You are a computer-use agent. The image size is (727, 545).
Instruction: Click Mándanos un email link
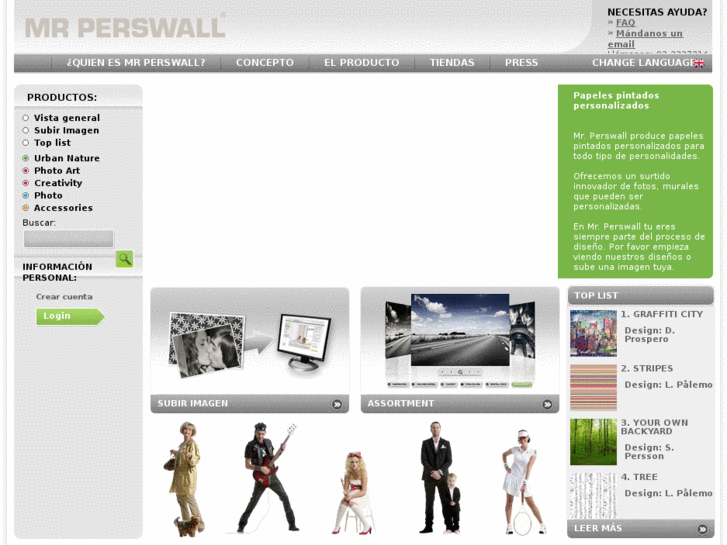(x=645, y=38)
